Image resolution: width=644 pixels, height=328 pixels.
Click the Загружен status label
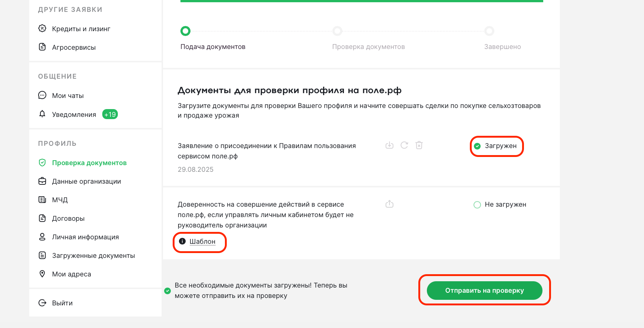501,146
